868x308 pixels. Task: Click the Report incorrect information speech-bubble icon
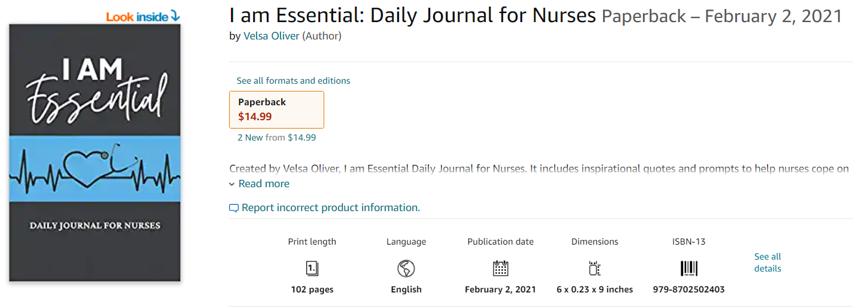pos(234,208)
